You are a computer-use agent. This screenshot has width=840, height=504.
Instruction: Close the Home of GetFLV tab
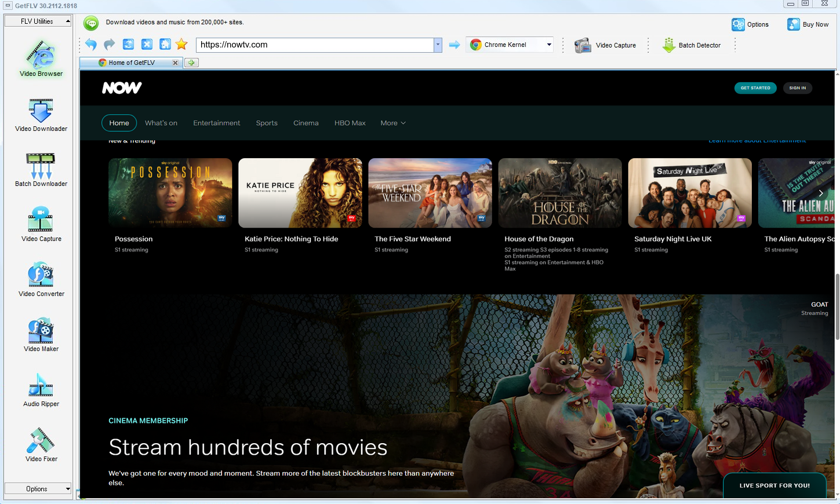click(x=175, y=63)
